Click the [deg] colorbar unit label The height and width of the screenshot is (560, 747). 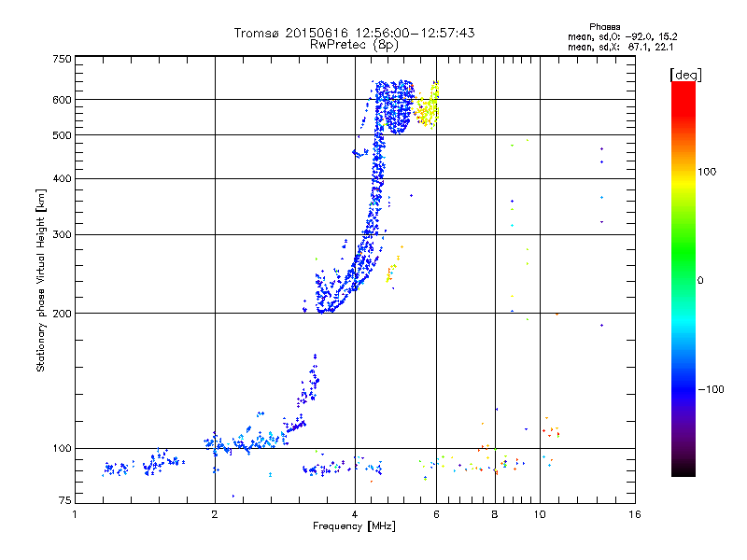coord(686,74)
